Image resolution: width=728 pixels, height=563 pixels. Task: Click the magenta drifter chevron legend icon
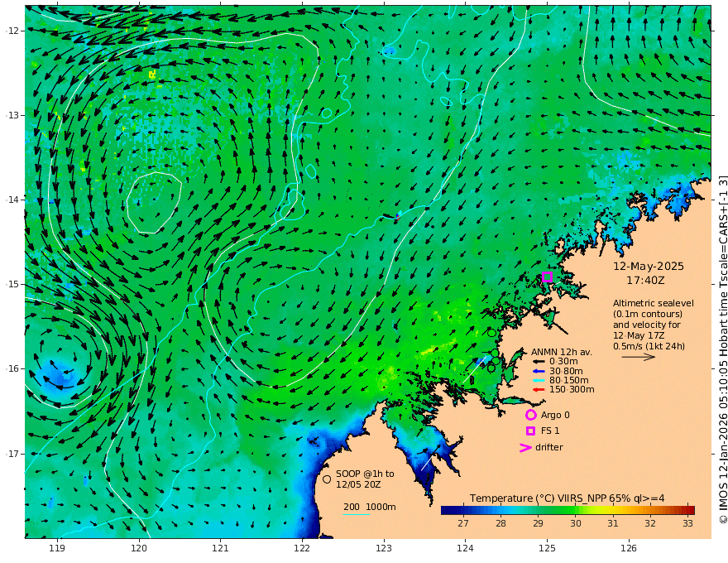click(525, 447)
